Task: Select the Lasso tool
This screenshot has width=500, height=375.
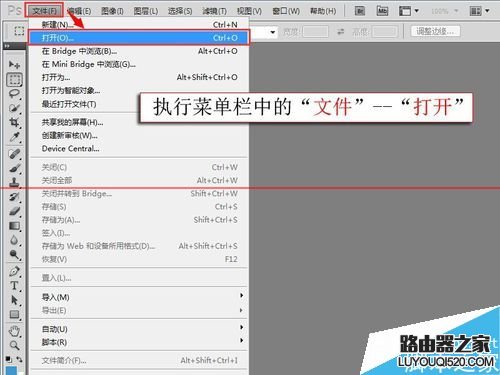Action: pos(14,94)
